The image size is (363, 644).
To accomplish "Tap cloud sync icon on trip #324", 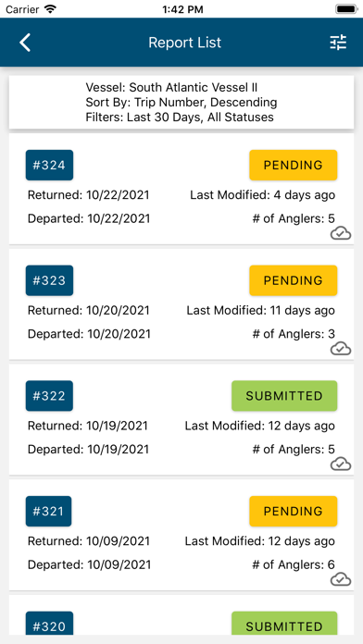I will 341,234.
